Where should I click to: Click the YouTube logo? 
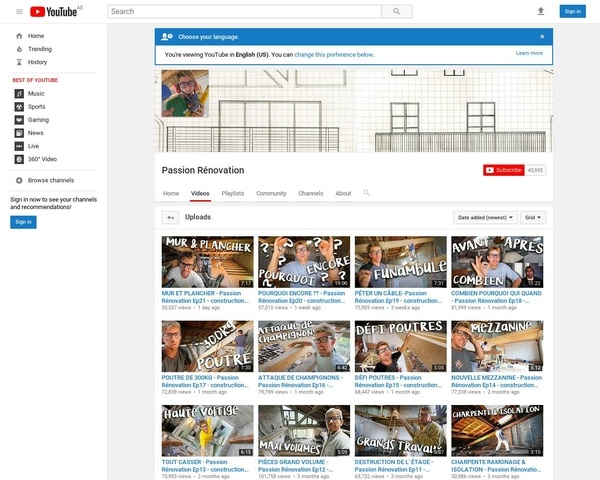pyautogui.click(x=54, y=11)
